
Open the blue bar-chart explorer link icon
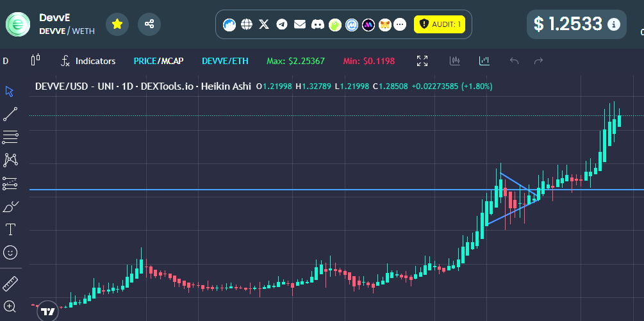(229, 24)
